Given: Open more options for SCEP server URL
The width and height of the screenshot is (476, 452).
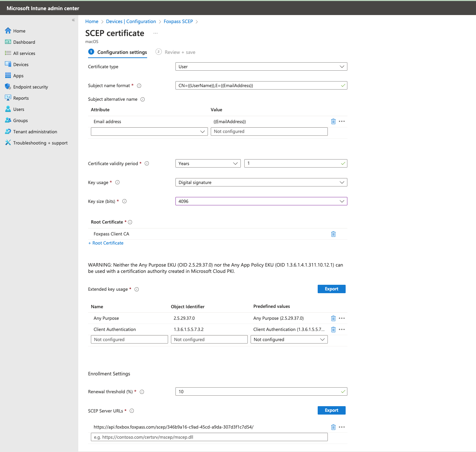Looking at the screenshot, I should 342,427.
